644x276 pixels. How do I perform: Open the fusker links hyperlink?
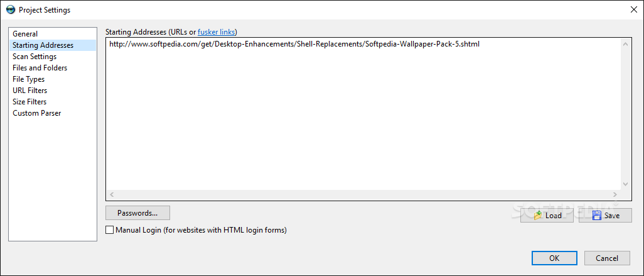pos(217,32)
